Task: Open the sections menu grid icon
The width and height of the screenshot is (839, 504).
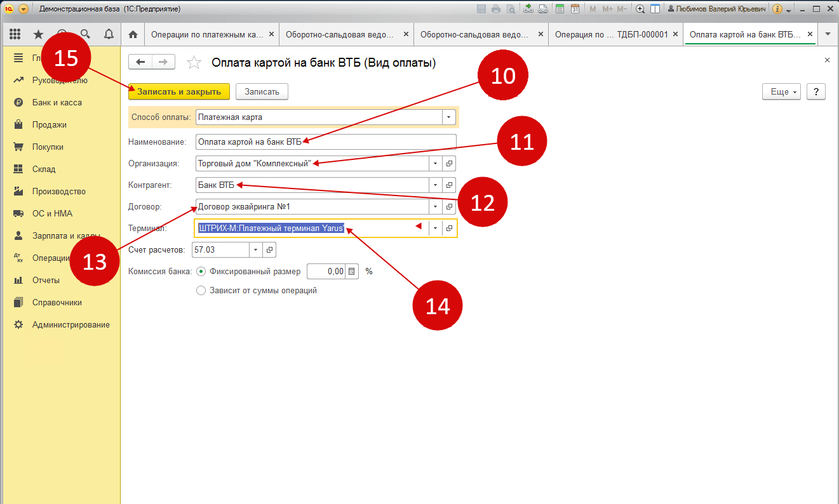Action: tap(15, 34)
